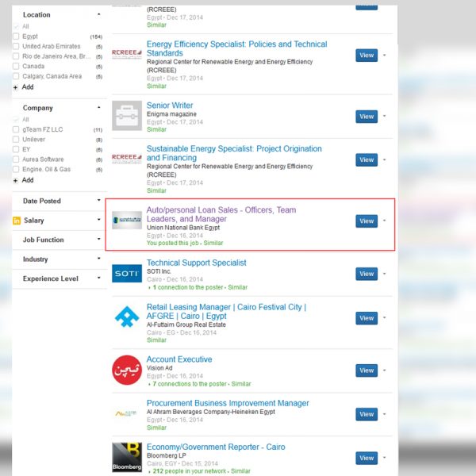Open Economy/Government Reporter - Cairo link
The width and height of the screenshot is (476, 476).
click(216, 447)
